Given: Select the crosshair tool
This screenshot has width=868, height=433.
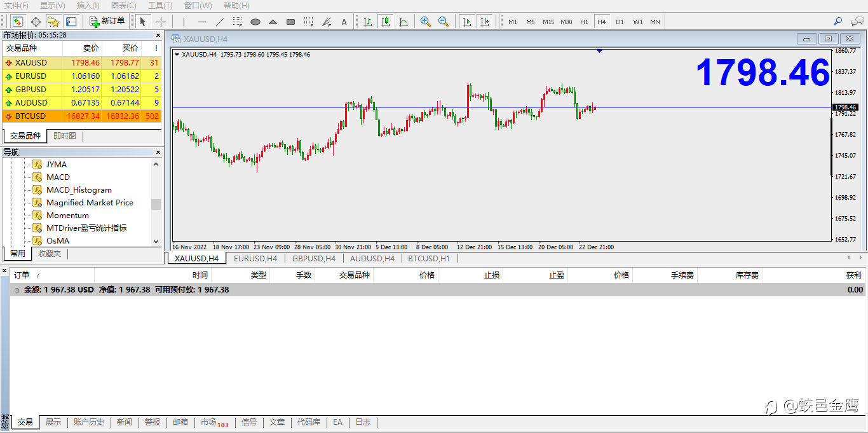Looking at the screenshot, I should (162, 22).
